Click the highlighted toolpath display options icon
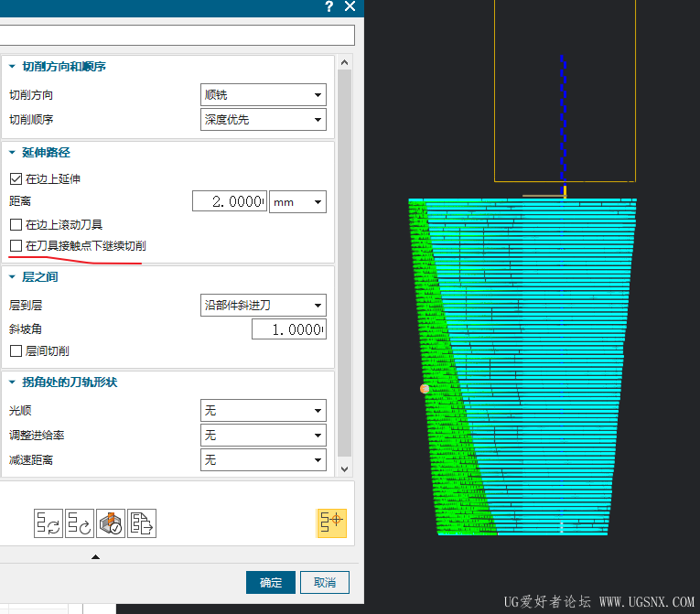 (x=331, y=522)
